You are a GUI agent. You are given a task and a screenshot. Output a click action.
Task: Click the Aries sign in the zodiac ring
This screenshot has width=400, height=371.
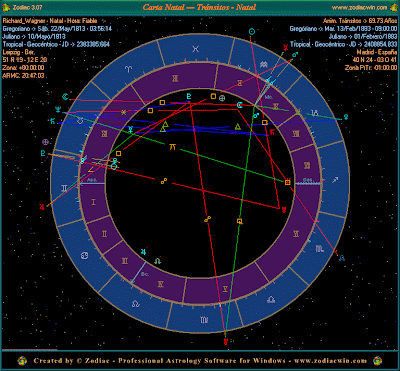pos(128,69)
